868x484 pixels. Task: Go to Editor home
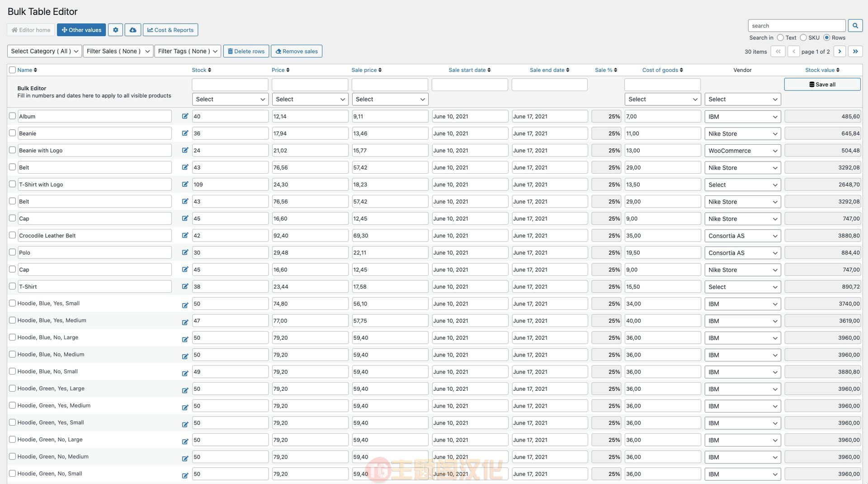31,30
